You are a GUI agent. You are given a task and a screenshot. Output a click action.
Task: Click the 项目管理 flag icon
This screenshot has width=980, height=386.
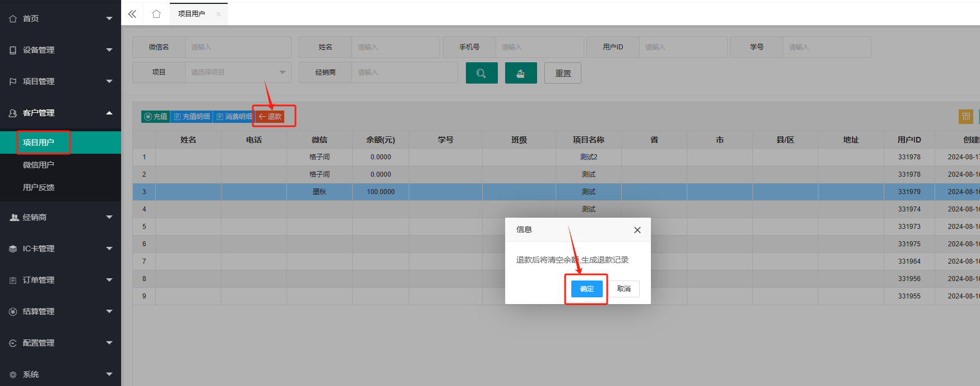point(13,81)
